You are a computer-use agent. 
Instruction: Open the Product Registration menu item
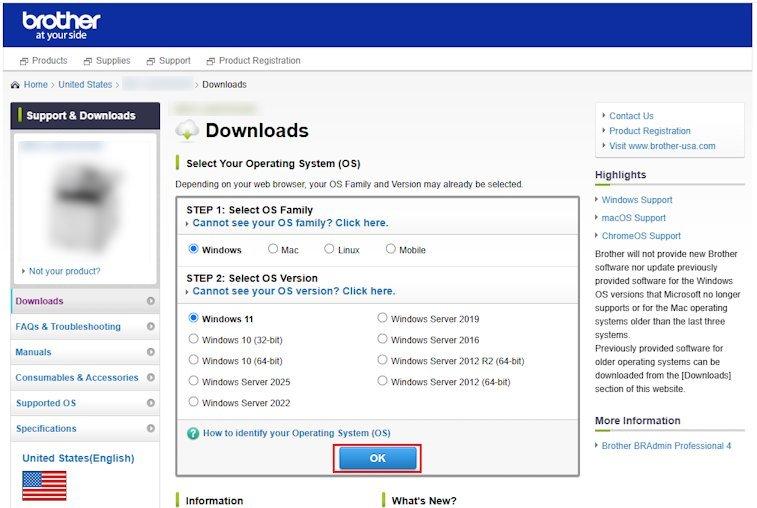[x=260, y=61]
